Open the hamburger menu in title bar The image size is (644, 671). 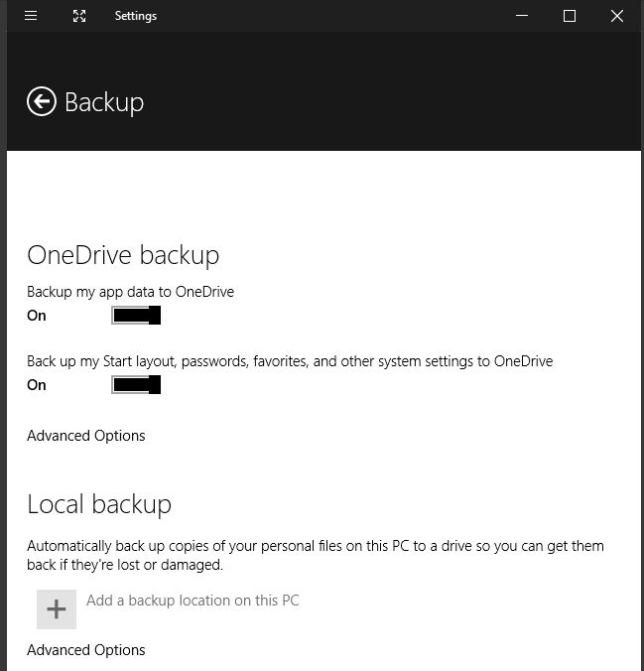31,16
